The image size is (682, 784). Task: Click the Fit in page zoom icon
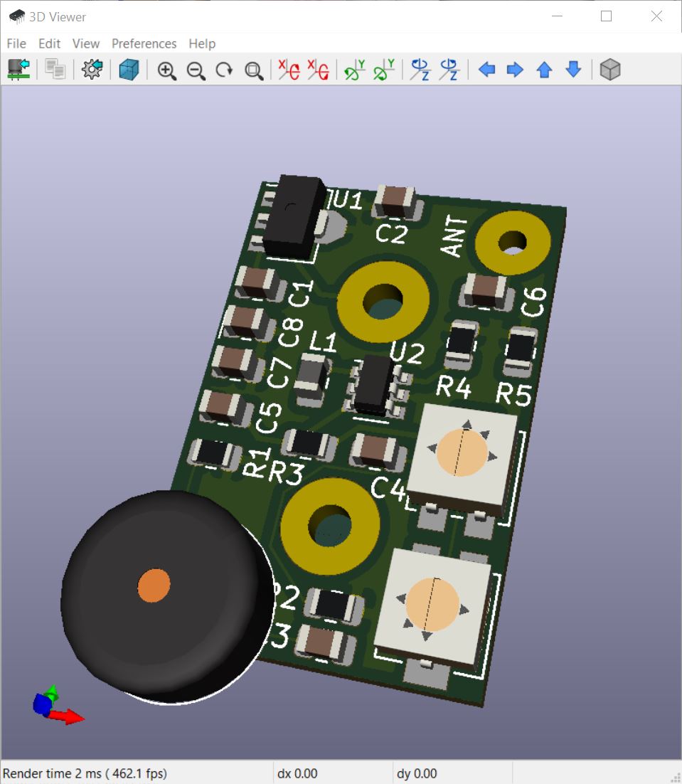pyautogui.click(x=254, y=70)
